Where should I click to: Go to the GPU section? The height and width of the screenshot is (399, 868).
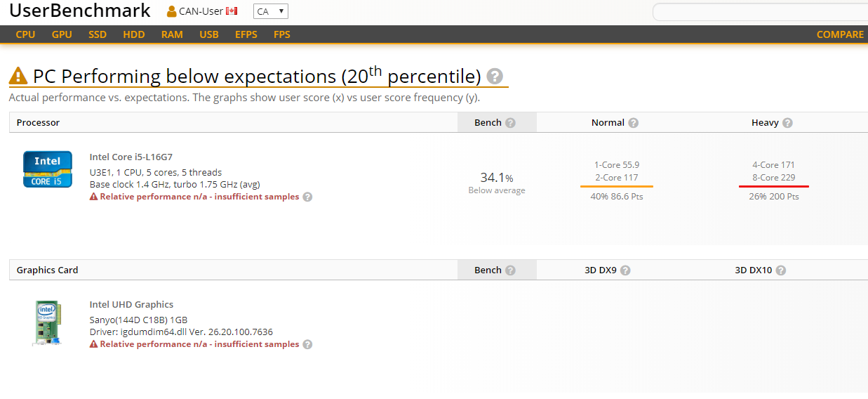tap(62, 34)
